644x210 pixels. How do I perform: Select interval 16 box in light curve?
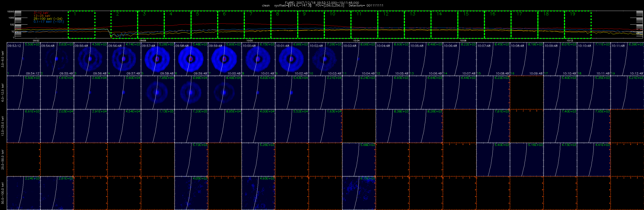(x=498, y=25)
